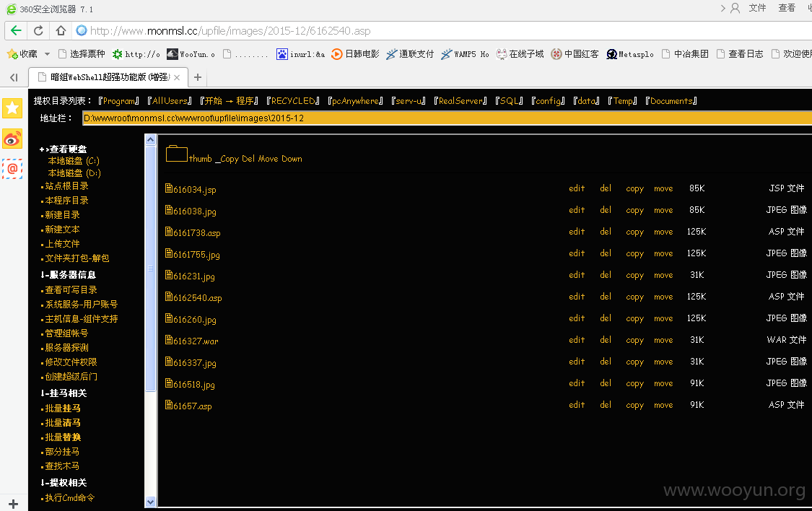Open the browser home page icon
Image resolution: width=812 pixels, height=511 pixels.
click(x=61, y=30)
